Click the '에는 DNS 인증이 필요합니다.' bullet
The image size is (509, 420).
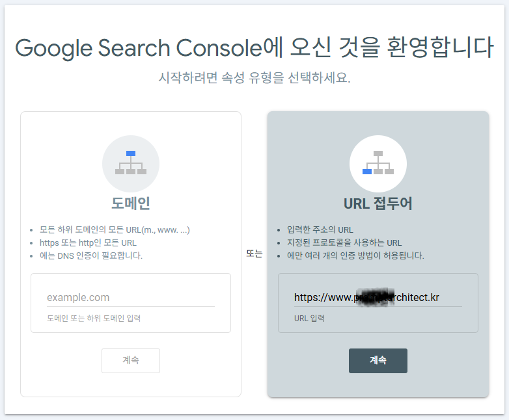pyautogui.click(x=91, y=256)
